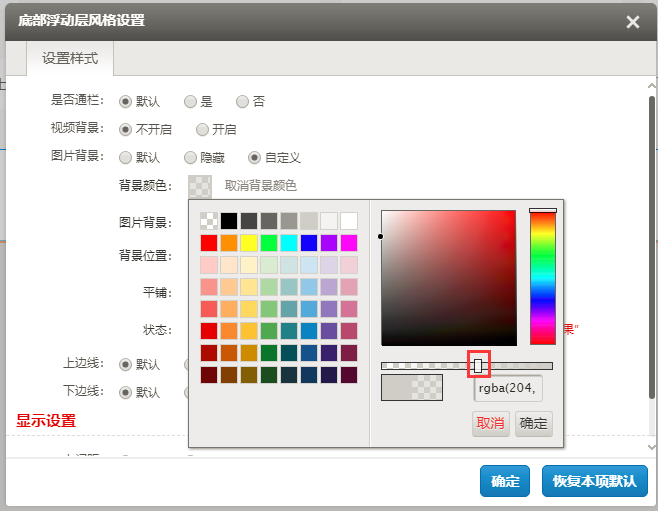
Task: Select 默认 for 图片背景
Action: coord(125,158)
